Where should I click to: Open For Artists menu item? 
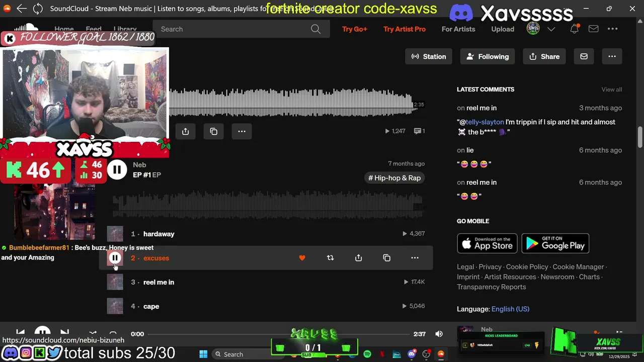[x=458, y=29]
